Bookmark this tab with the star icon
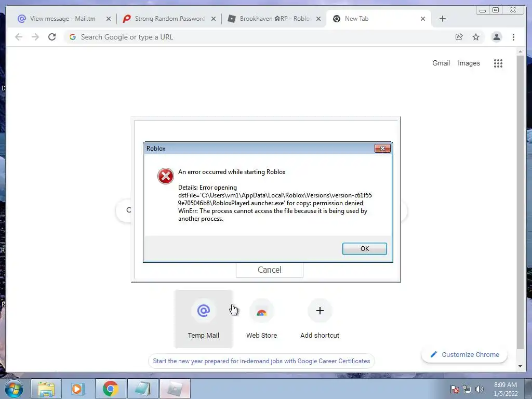Image resolution: width=532 pixels, height=399 pixels. coord(476,37)
